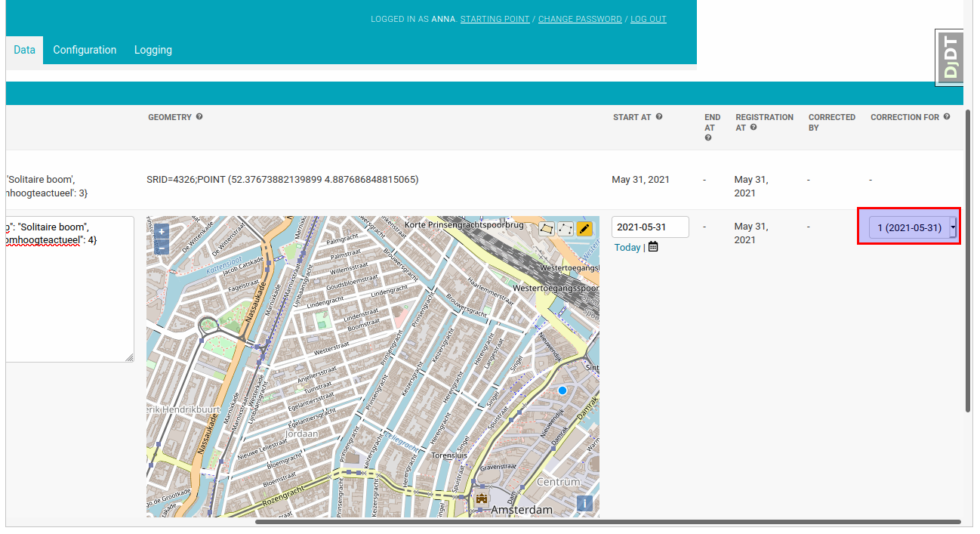Click the horizontal scrollbar at page bottom
This screenshot has height=534, width=980.
click(x=608, y=522)
